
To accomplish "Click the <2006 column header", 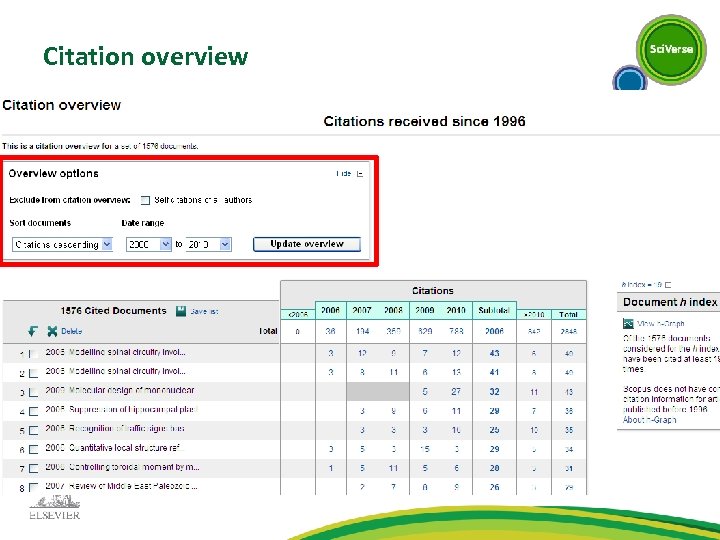I will click(x=298, y=315).
